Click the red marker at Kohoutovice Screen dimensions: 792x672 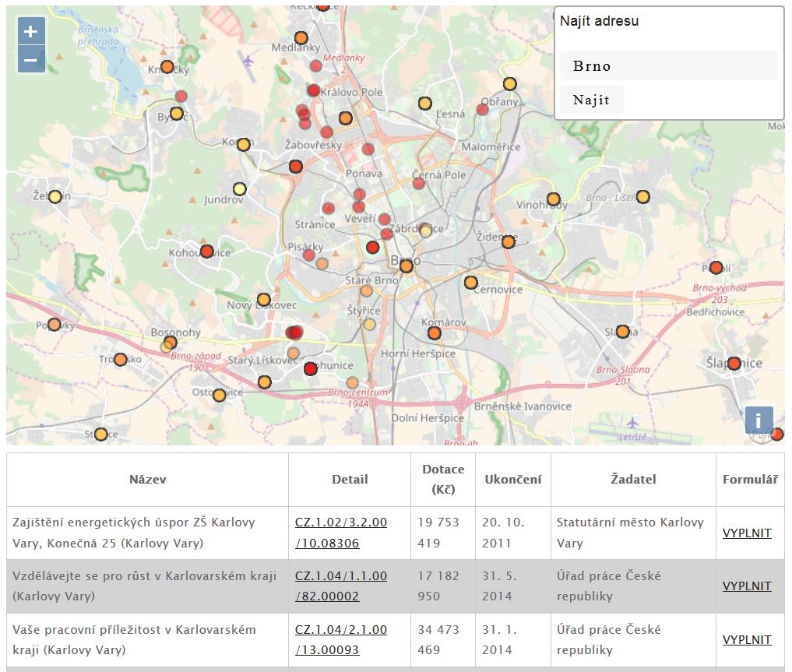click(206, 252)
